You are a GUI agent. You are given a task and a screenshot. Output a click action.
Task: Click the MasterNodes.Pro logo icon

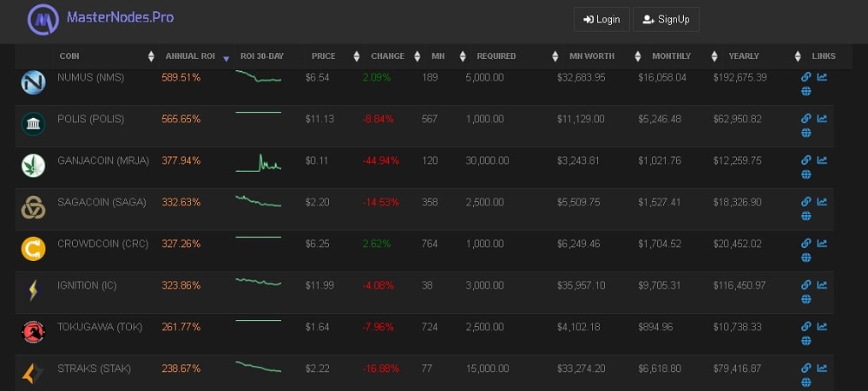(x=42, y=19)
